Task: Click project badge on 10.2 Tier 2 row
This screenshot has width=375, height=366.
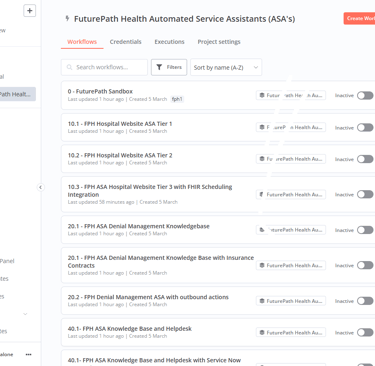Action: 291,159
